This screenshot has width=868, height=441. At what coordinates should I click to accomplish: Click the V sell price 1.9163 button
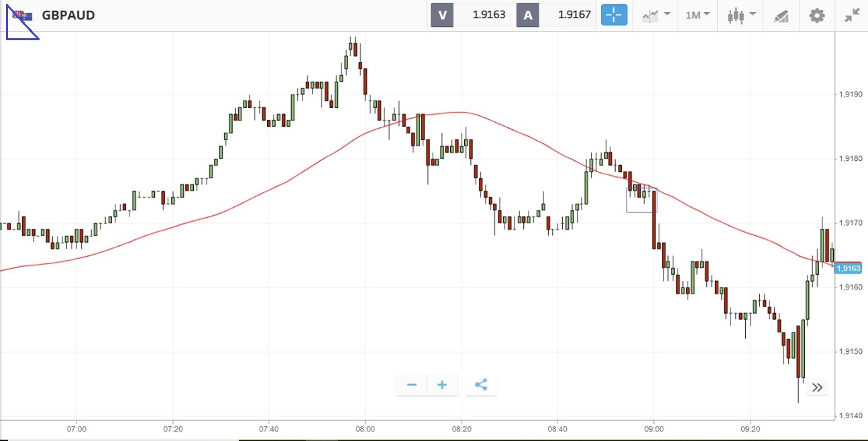[470, 15]
